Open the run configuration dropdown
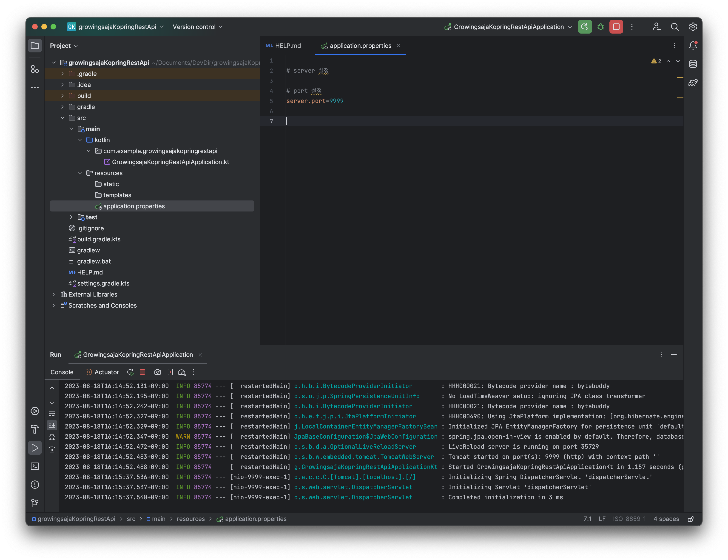The image size is (728, 560). click(x=508, y=27)
